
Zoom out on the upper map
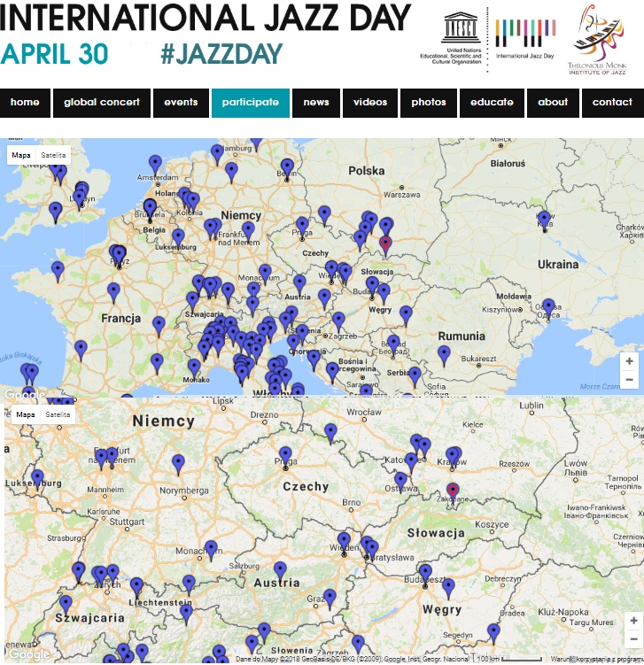click(630, 379)
